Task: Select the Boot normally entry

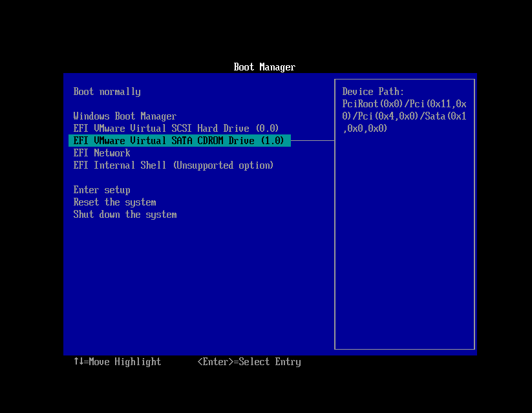Action: coord(107,92)
